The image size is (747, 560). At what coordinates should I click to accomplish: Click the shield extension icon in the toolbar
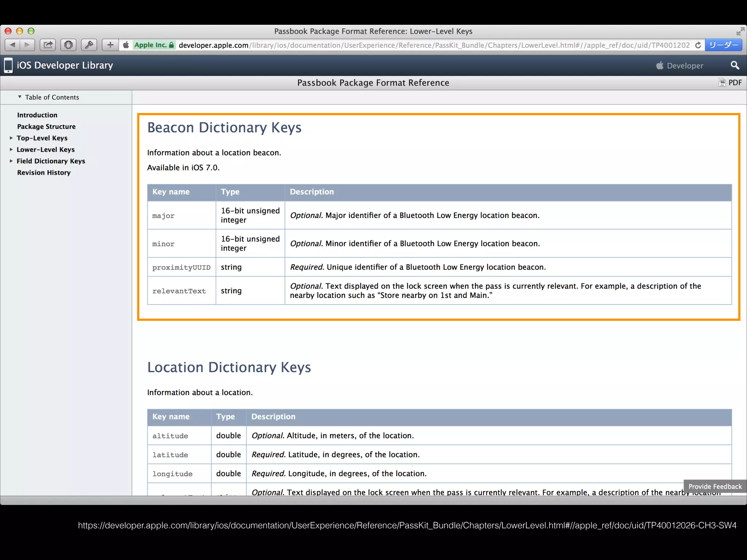[68, 45]
